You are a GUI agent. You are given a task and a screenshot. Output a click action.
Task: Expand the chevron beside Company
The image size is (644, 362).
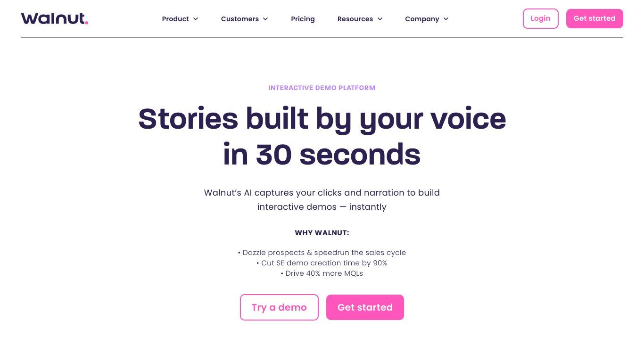click(446, 19)
